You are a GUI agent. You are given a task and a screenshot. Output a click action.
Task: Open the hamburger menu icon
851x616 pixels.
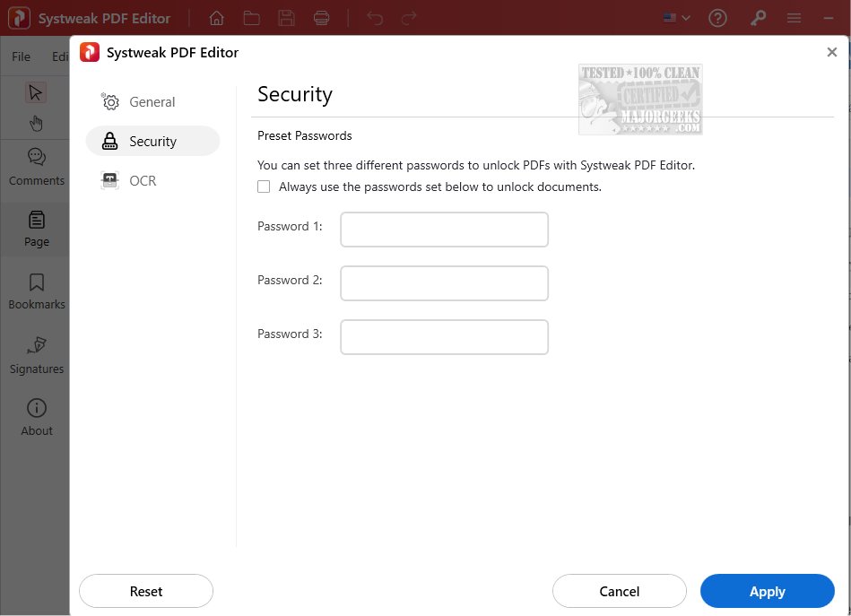pyautogui.click(x=794, y=18)
